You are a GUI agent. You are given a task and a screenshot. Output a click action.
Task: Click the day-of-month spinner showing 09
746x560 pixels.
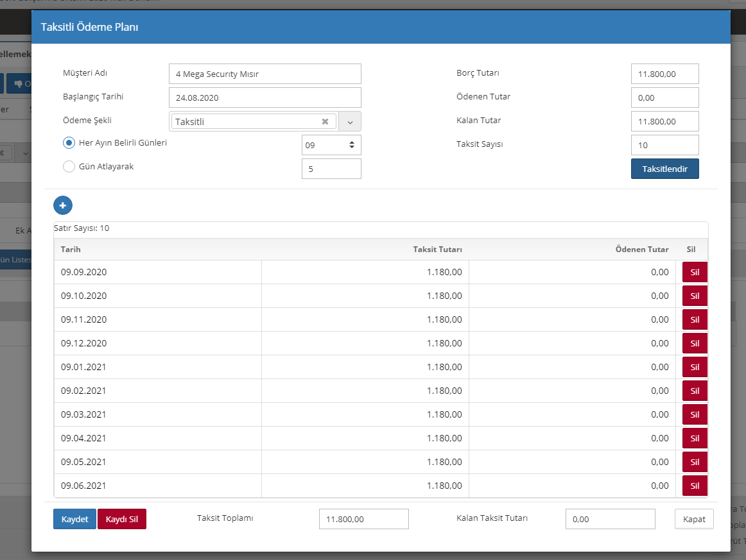(x=331, y=145)
